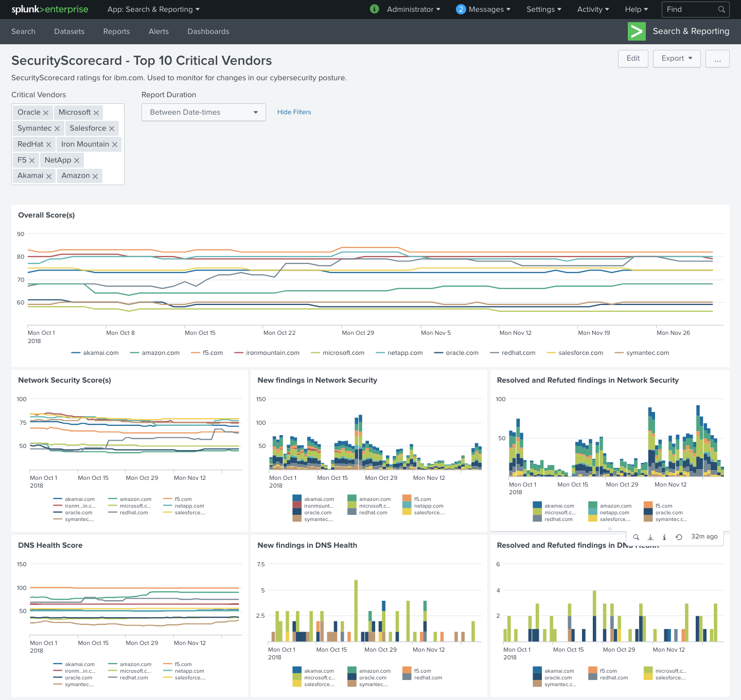This screenshot has width=741, height=700.
Task: Remove the Microsoft vendor tag
Action: click(x=96, y=113)
